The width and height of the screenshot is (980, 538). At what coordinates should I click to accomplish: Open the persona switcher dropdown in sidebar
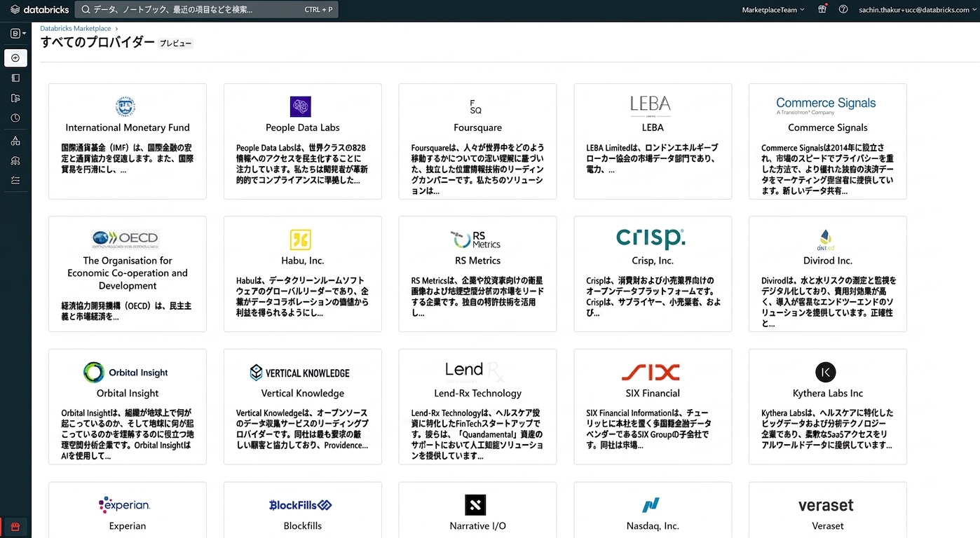click(18, 33)
